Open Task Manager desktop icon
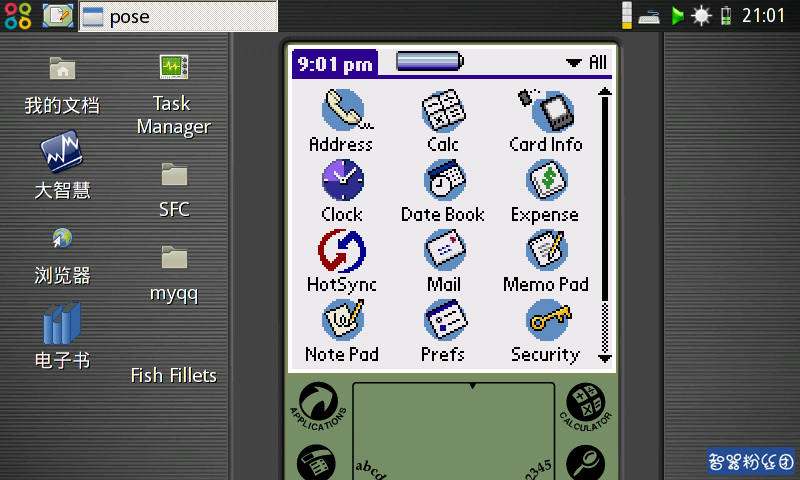800x480 pixels. click(173, 95)
